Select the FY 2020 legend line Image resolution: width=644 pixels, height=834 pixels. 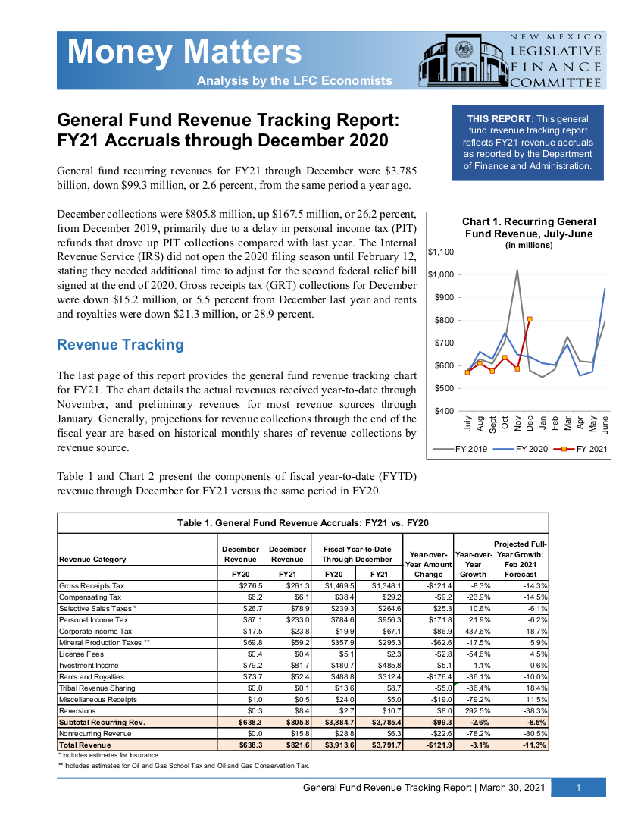[x=503, y=450]
